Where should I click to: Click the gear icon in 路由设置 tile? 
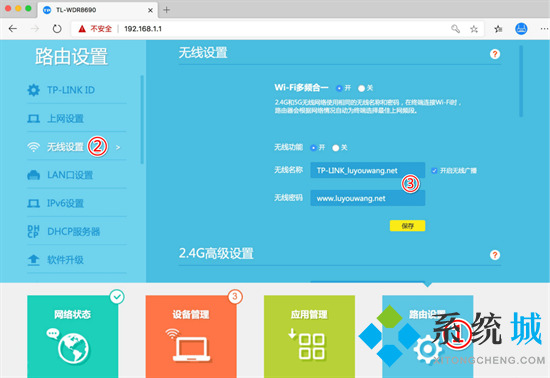427,349
